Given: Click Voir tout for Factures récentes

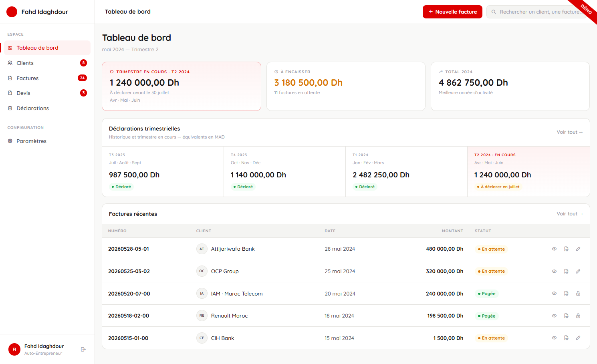Looking at the screenshot, I should (569, 214).
